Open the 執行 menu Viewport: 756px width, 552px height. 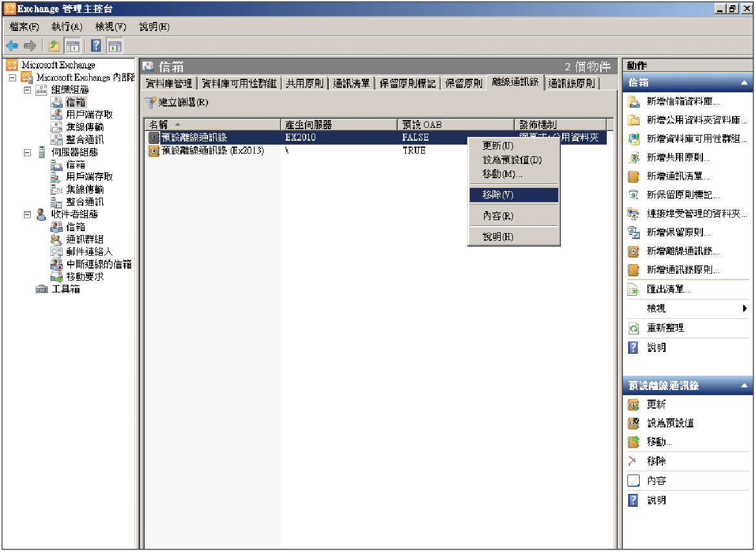click(67, 27)
